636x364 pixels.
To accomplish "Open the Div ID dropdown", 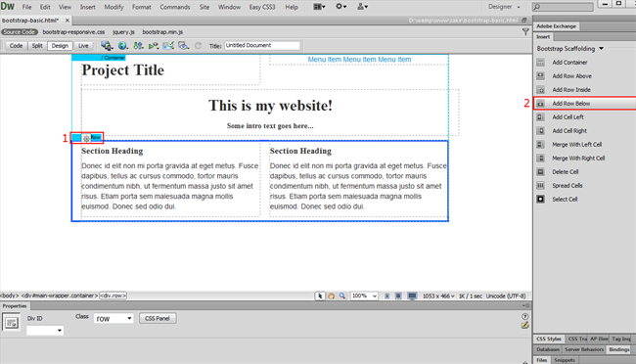I will pos(45,331).
